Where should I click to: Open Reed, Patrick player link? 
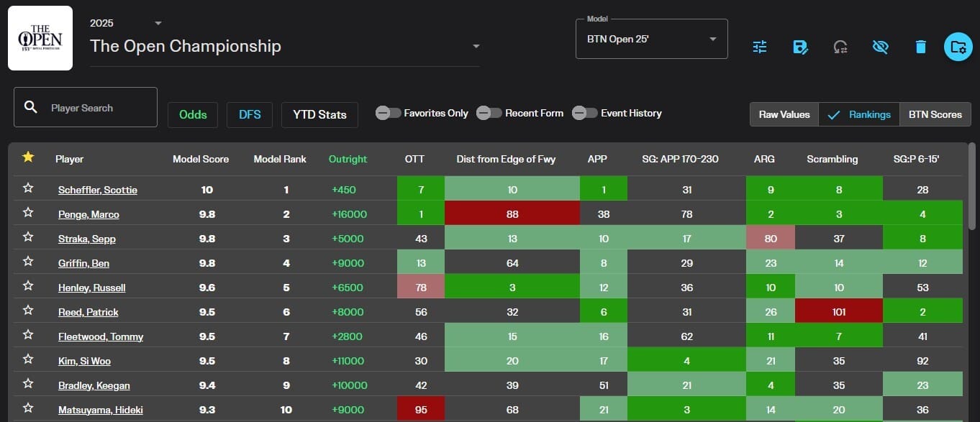[x=89, y=312]
